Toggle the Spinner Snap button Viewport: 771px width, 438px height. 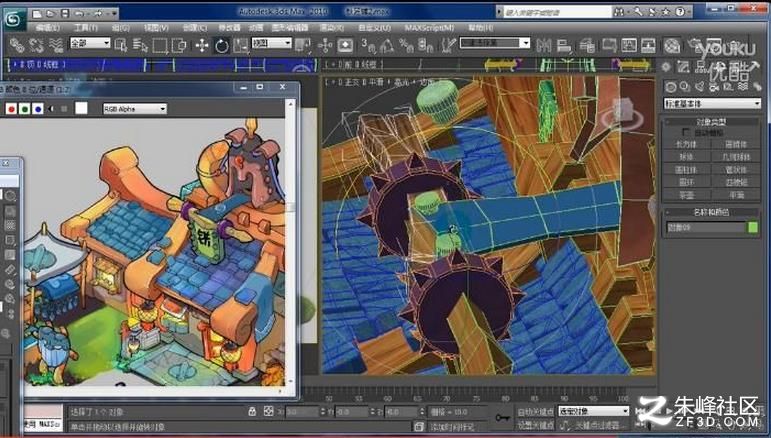coord(425,46)
